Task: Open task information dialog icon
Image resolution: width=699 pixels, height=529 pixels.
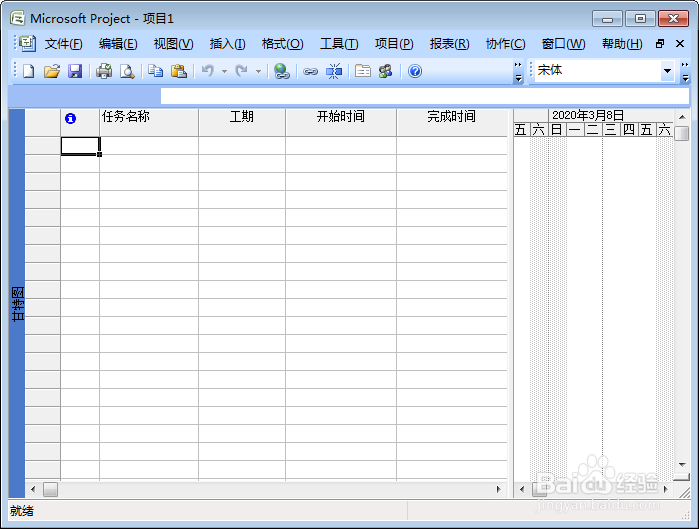Action: click(362, 71)
